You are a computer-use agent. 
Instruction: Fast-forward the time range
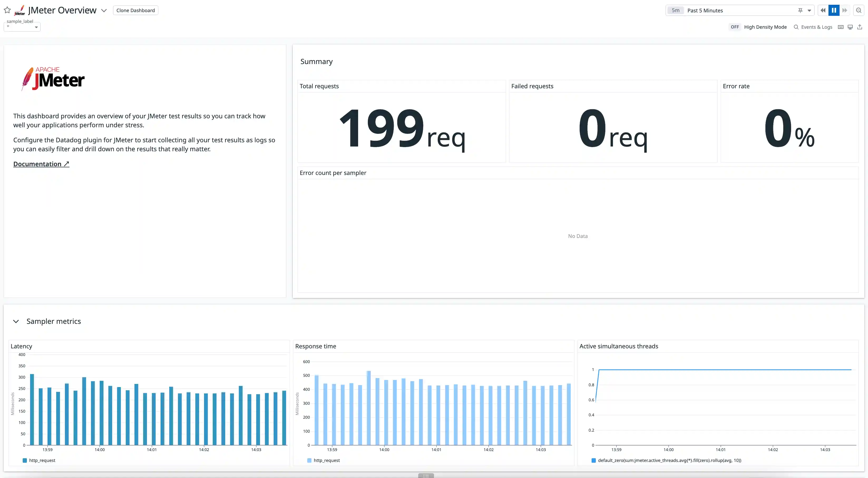845,10
